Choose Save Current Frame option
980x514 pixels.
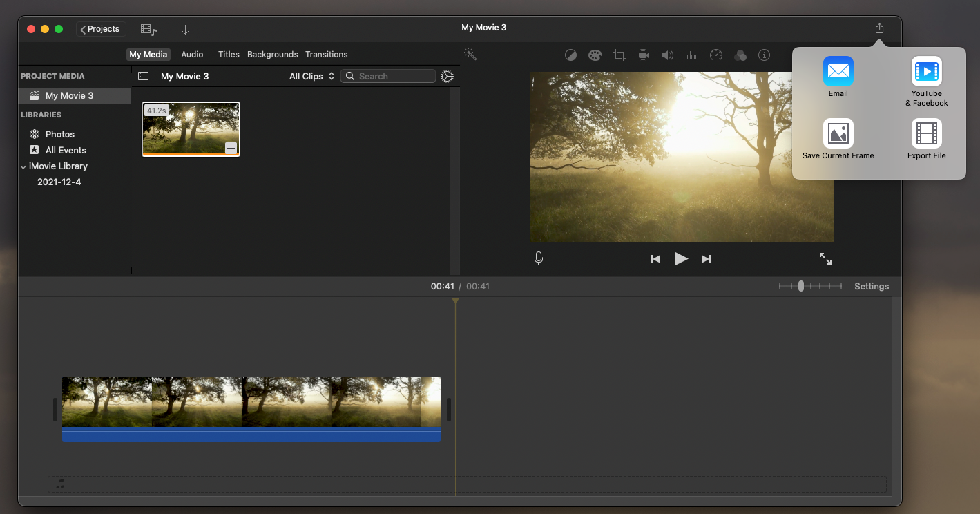pyautogui.click(x=838, y=139)
